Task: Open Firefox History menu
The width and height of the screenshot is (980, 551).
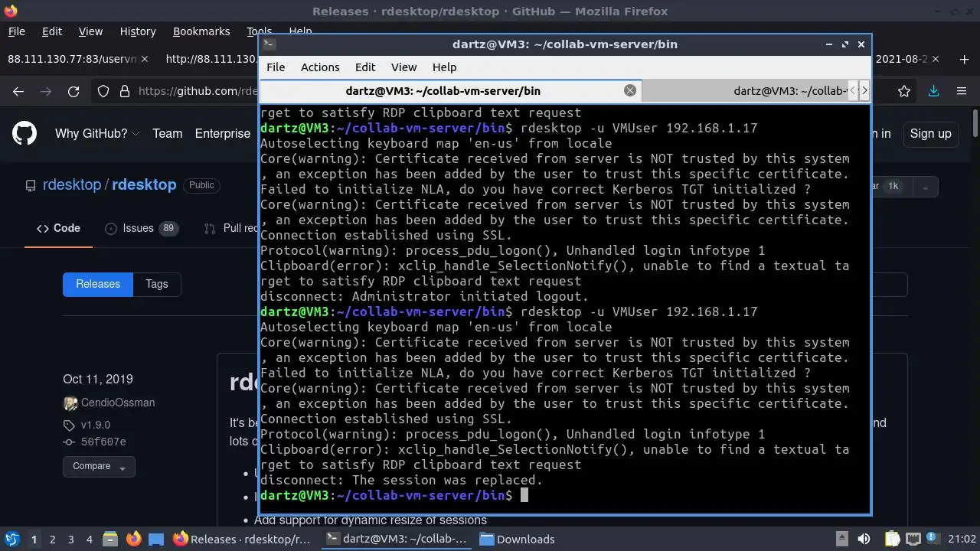Action: pos(138,31)
